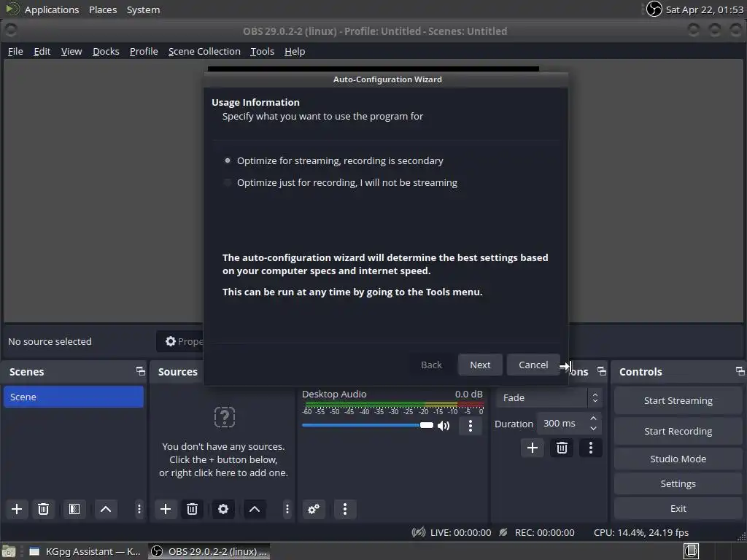
Task: Move source up with arrow icon
Action: (x=255, y=509)
